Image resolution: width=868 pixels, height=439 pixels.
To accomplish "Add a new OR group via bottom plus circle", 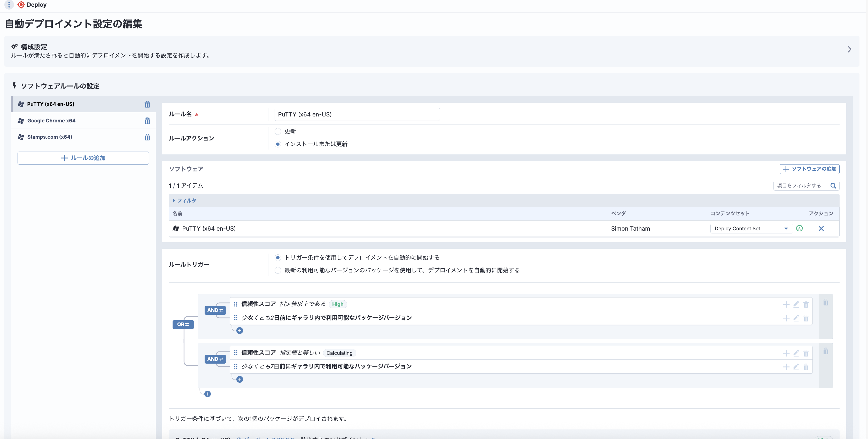I will 207,394.
